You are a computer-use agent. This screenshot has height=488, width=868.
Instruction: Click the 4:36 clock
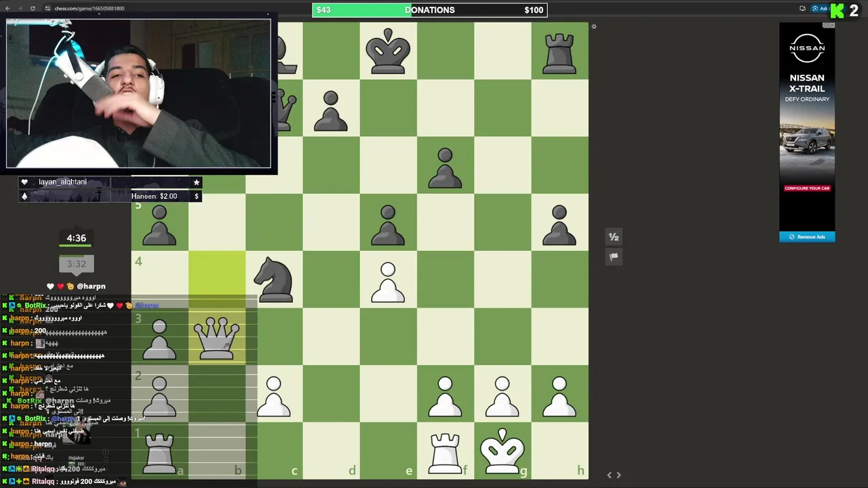point(76,239)
